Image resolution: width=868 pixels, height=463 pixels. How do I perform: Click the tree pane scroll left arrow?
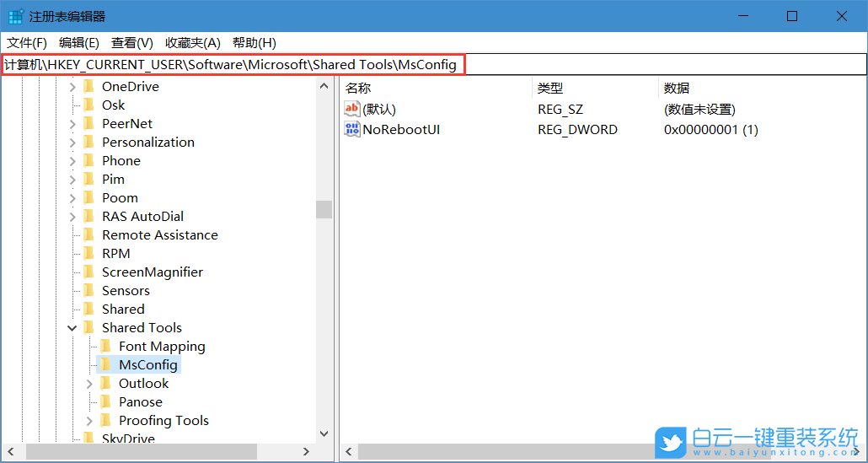tap(12, 452)
